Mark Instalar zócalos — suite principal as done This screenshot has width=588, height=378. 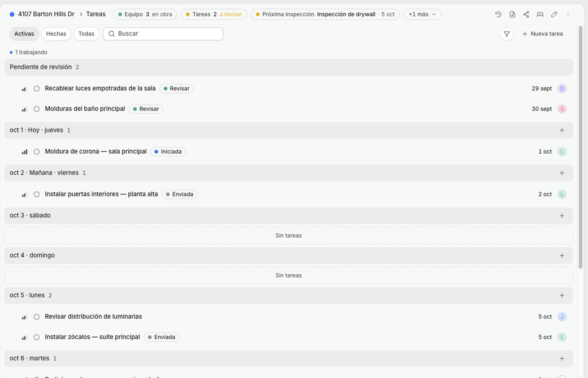click(37, 337)
